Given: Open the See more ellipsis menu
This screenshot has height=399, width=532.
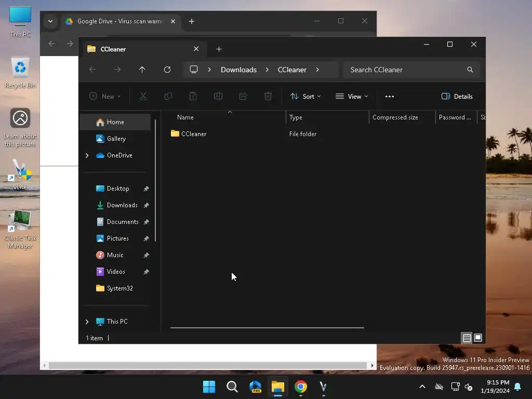Looking at the screenshot, I should coord(390,96).
